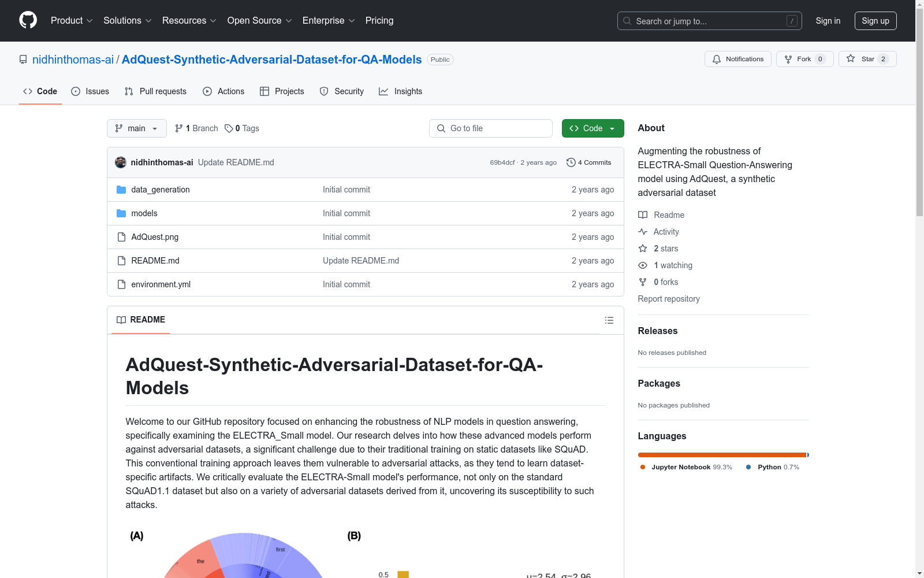Switch to the Pull requests tab
The image size is (924, 578).
tap(155, 91)
